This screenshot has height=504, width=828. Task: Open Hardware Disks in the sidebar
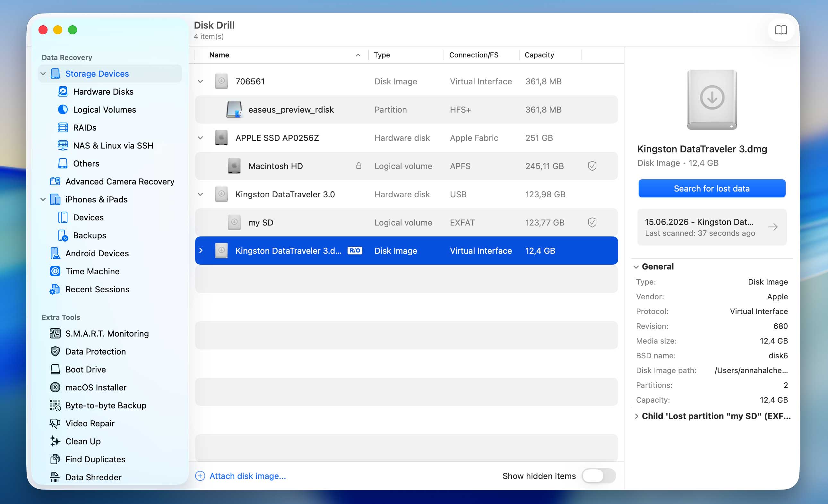click(x=103, y=92)
